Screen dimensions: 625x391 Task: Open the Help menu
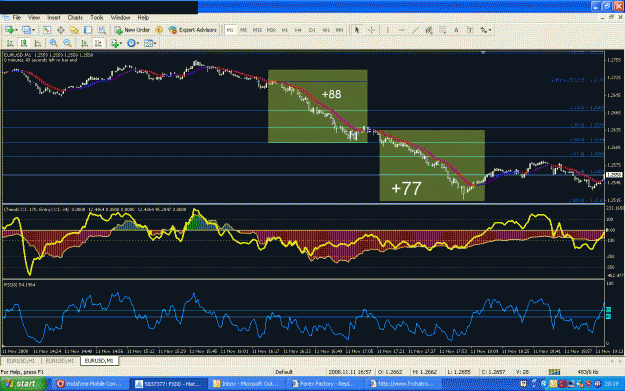(143, 18)
